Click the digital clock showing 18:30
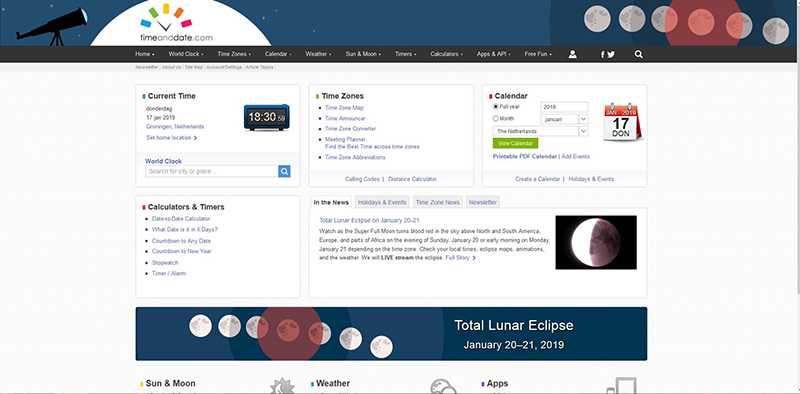This screenshot has width=800, height=394. click(266, 117)
